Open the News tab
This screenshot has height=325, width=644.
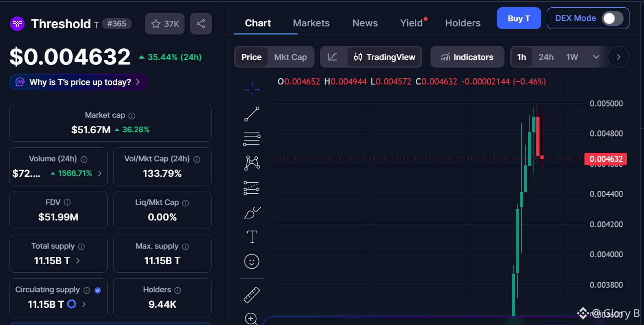point(365,23)
